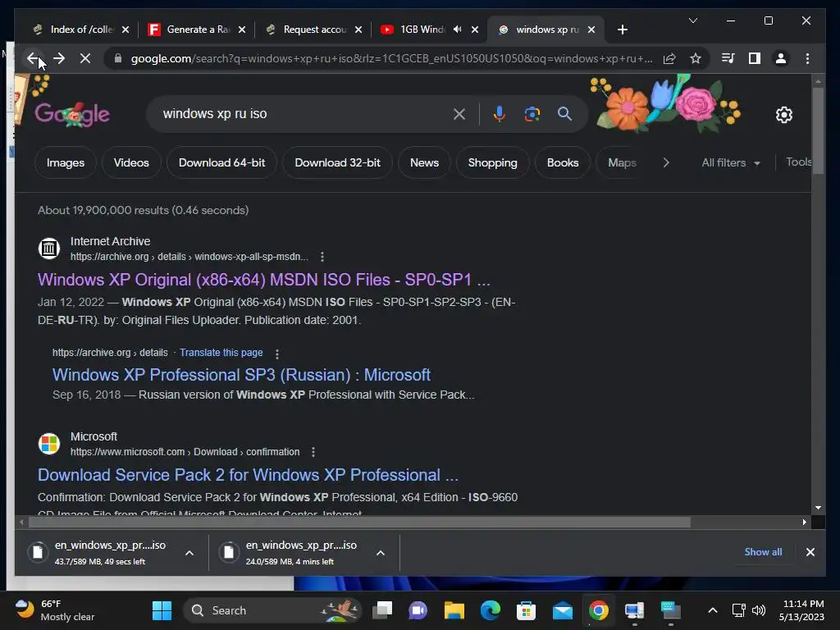Show more search filter chips arrow
This screenshot has width=840, height=630.
(x=666, y=162)
